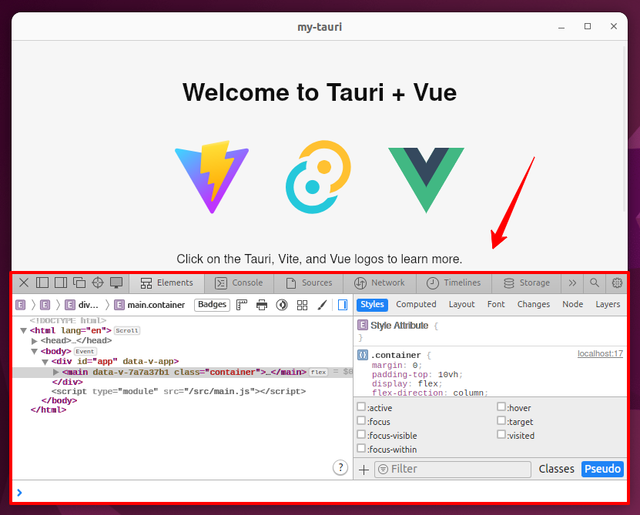Image resolution: width=640 pixels, height=515 pixels.
Task: Open the Network tab
Action: [x=379, y=283]
